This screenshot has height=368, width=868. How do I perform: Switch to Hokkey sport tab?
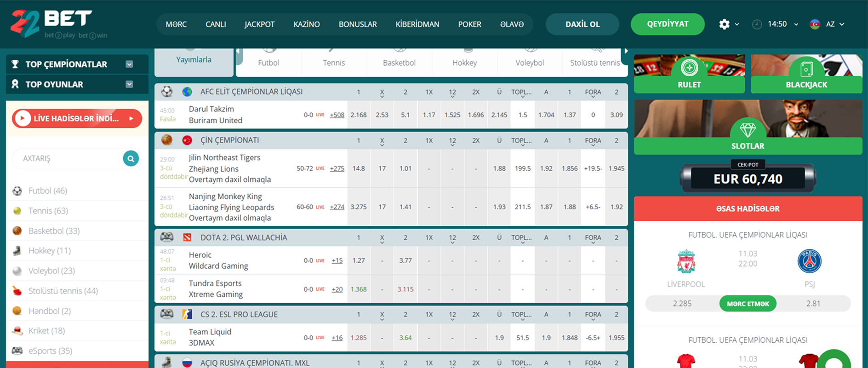tap(464, 62)
